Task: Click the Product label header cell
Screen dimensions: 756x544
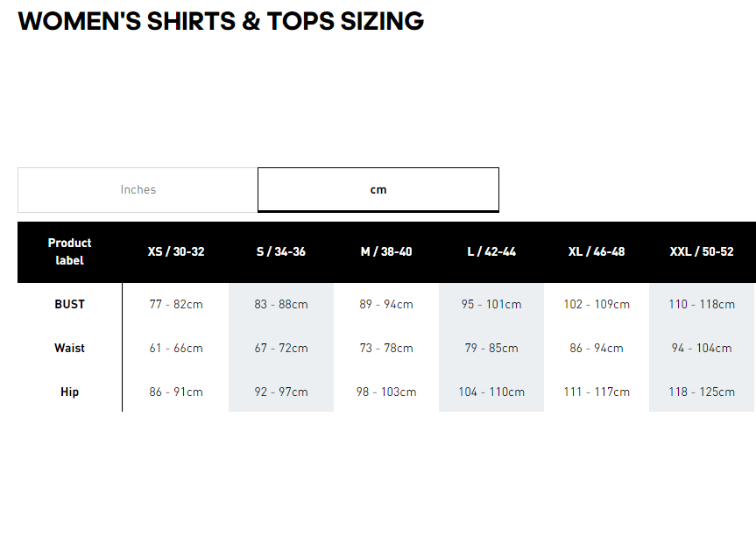Action: coord(69,252)
